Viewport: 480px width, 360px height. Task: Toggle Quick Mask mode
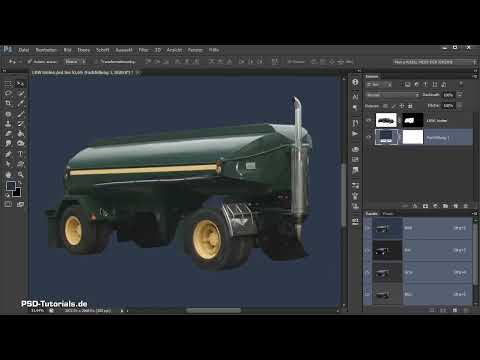coord(8,204)
